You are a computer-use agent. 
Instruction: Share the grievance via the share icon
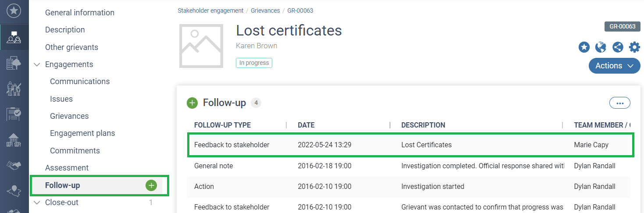coord(618,47)
